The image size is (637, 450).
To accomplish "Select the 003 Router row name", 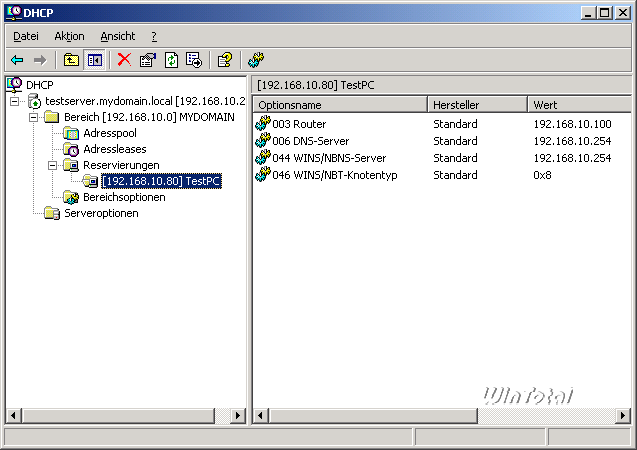I will (299, 124).
